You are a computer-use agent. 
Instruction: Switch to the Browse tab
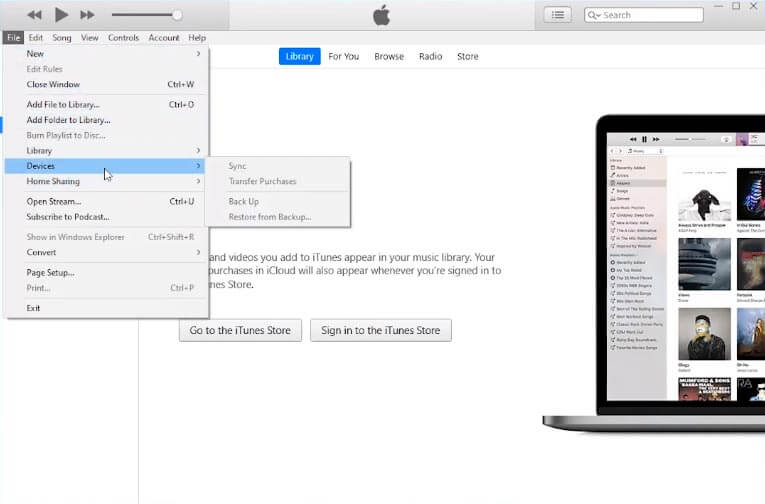tap(389, 57)
